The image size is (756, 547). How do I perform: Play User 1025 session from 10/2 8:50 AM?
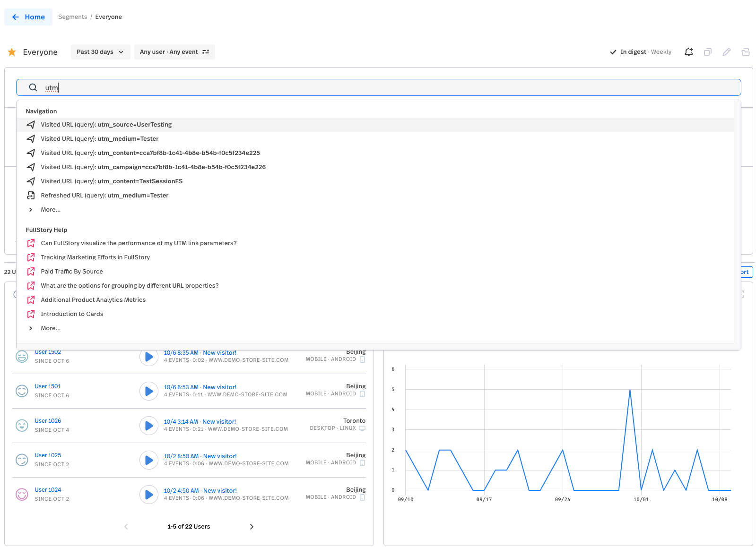[x=149, y=460]
